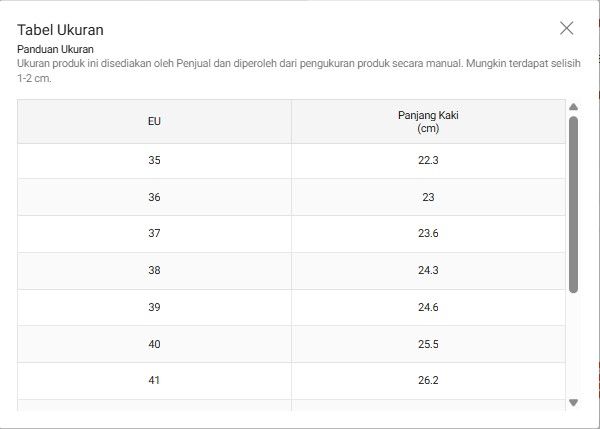This screenshot has height=429, width=600.
Task: Click the size table scrollbar thumb
Action: [573, 204]
